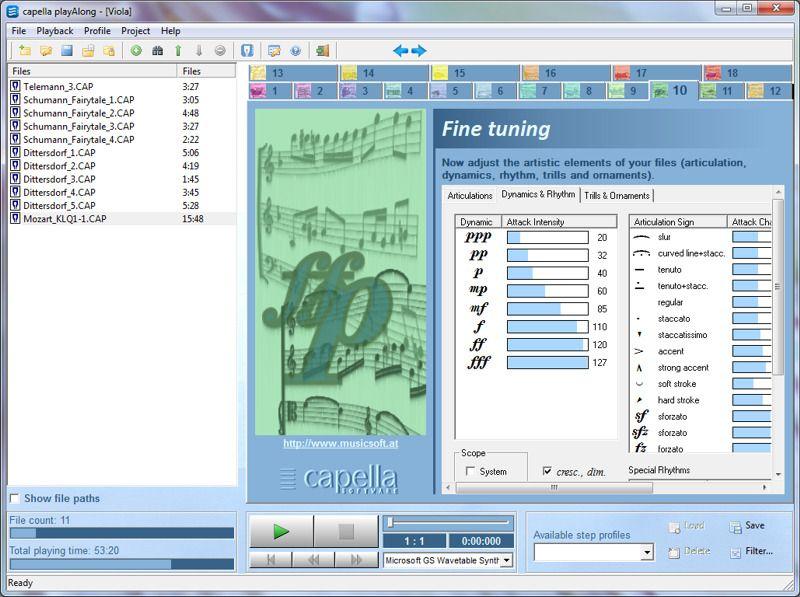The height and width of the screenshot is (597, 800).
Task: Click the Save profile button
Action: (x=746, y=526)
